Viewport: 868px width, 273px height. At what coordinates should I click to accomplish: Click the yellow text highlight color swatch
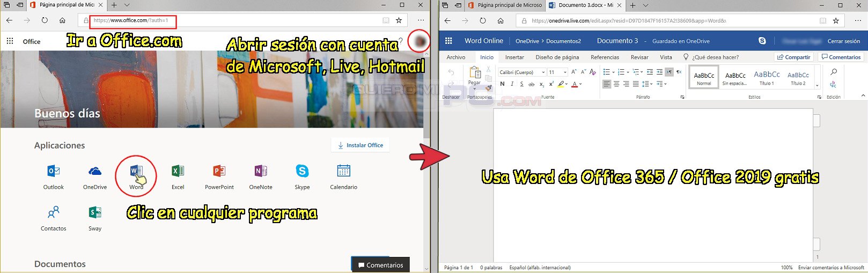[561, 84]
